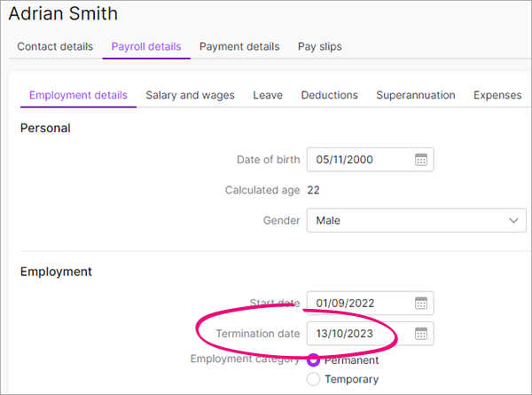Screen dimensions: 532x395
Task: Click the Termination date field 13/10/2023
Action: (x=370, y=334)
